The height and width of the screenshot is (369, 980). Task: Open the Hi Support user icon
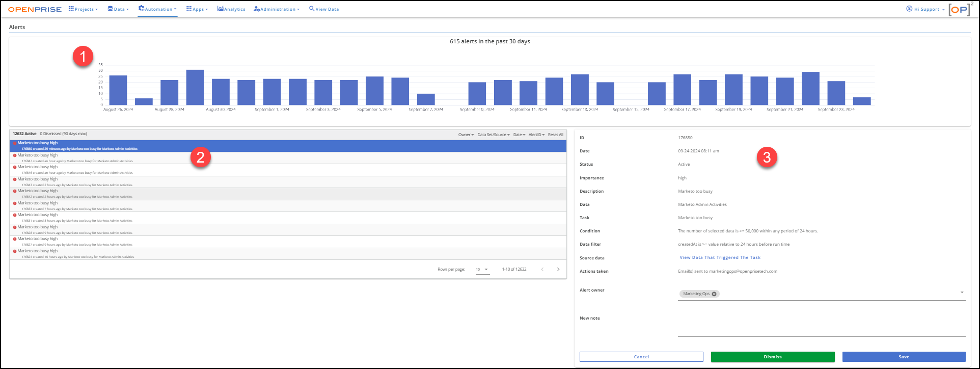click(x=909, y=9)
